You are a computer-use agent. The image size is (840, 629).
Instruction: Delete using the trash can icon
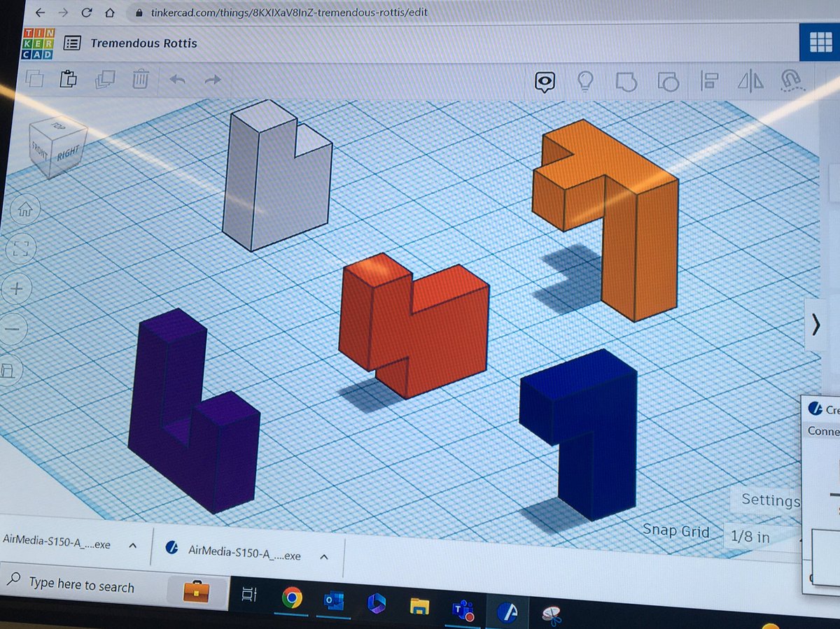tap(141, 80)
